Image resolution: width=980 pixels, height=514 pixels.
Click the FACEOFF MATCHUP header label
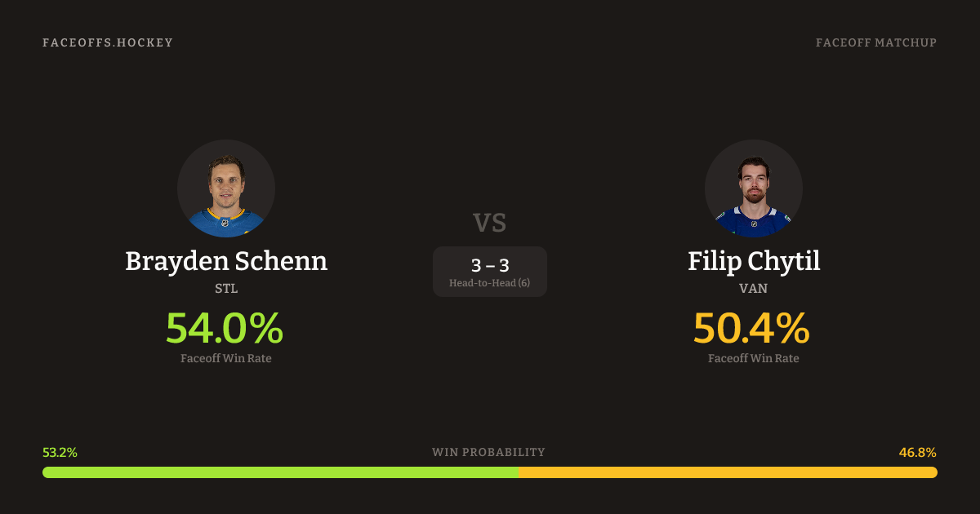point(876,42)
